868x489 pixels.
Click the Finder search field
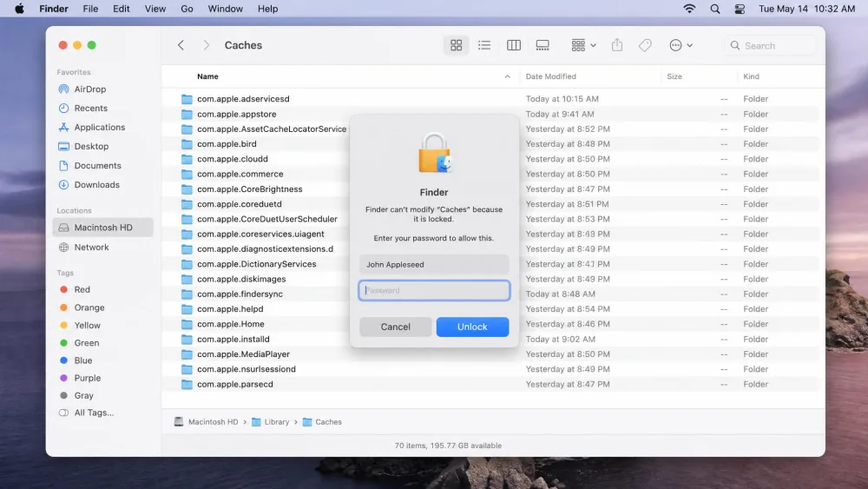[771, 46]
